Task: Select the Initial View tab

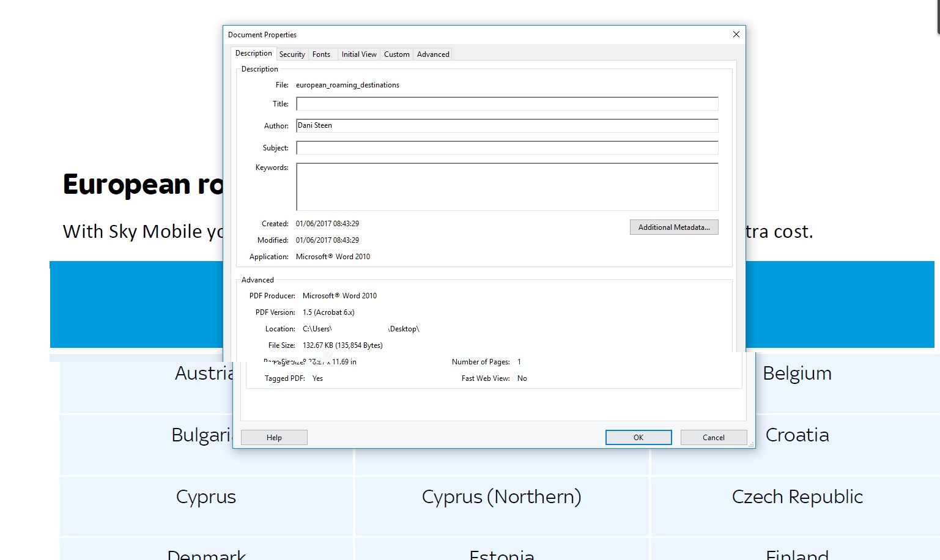Action: pyautogui.click(x=359, y=54)
